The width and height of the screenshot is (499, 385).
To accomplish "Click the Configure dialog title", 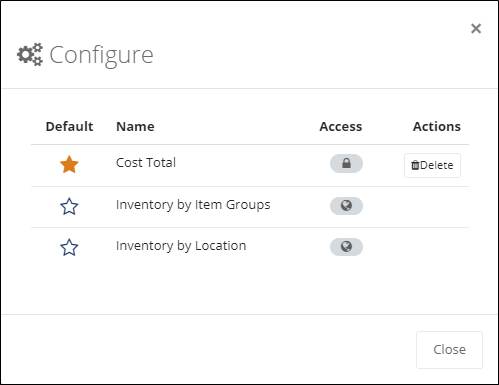I will coord(101,55).
